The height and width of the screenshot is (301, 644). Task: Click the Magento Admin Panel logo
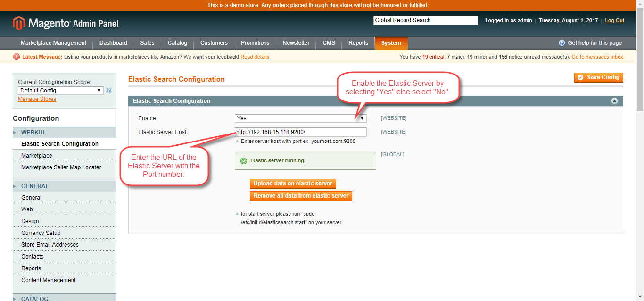point(66,23)
